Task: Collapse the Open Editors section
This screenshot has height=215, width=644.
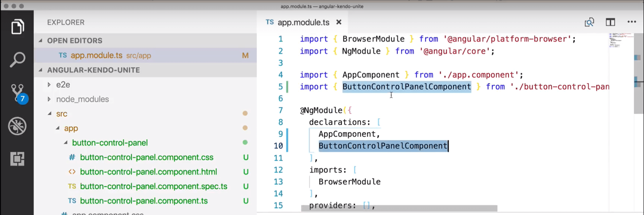Action: click(40, 40)
